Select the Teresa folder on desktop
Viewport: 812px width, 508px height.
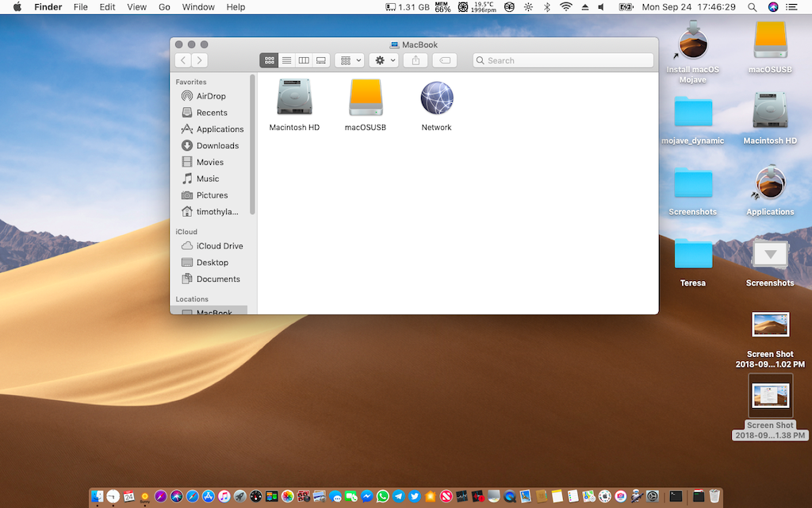pyautogui.click(x=693, y=253)
